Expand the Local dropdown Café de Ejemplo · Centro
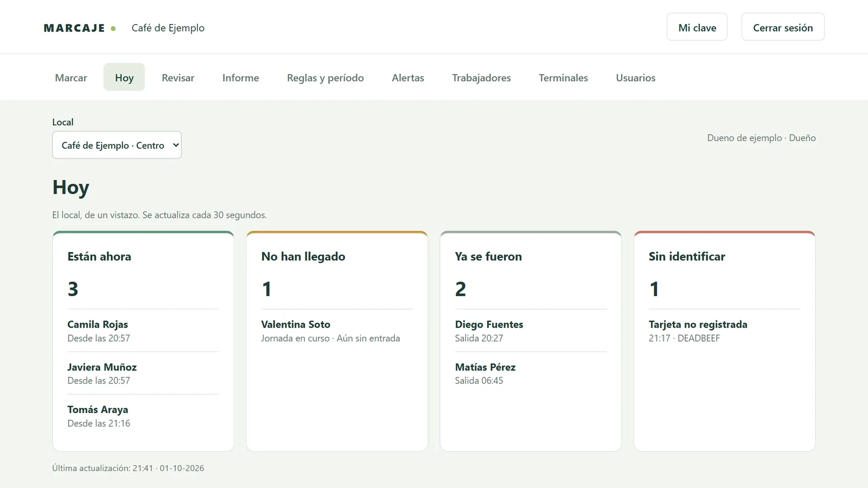Viewport: 868px width, 488px height. pyautogui.click(x=117, y=145)
